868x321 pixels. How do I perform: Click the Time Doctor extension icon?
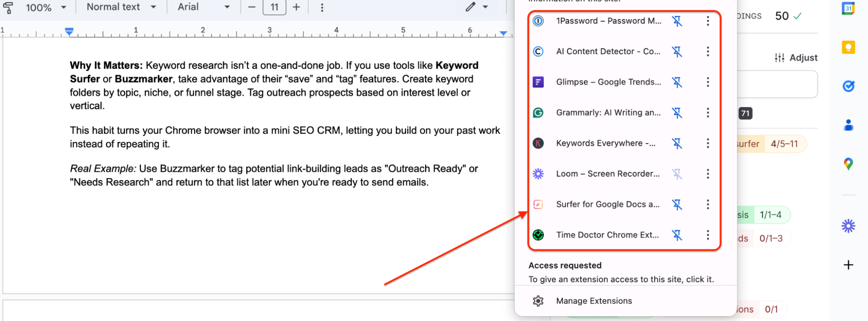(538, 235)
